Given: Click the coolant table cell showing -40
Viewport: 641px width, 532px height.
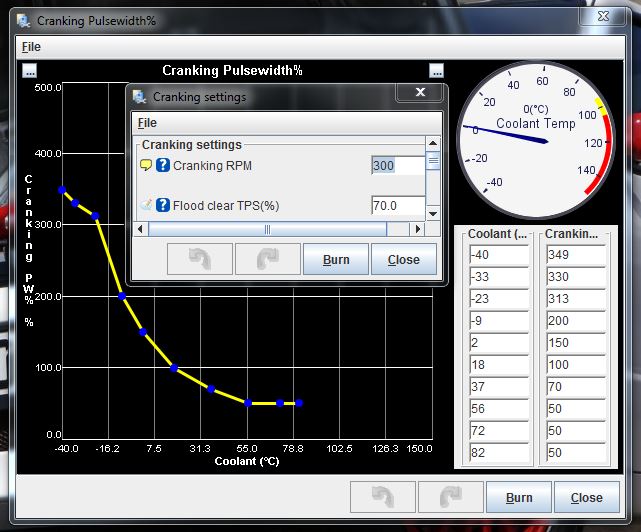Looking at the screenshot, I should [498, 255].
